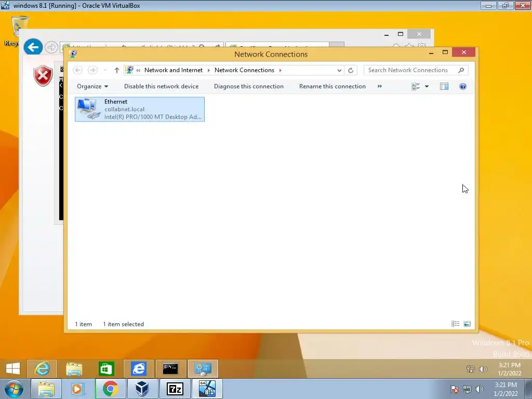
Task: Open 7-Zip on host taskbar
Action: point(175,389)
